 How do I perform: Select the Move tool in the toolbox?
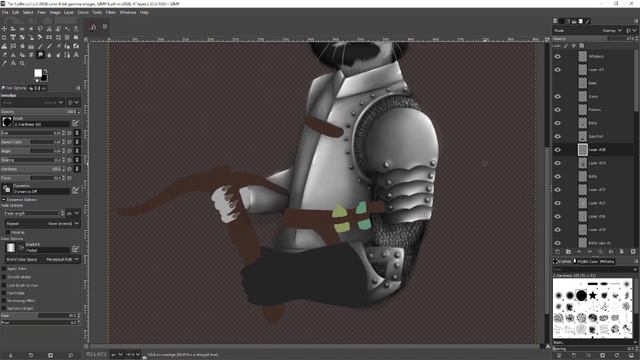pyautogui.click(x=4, y=29)
